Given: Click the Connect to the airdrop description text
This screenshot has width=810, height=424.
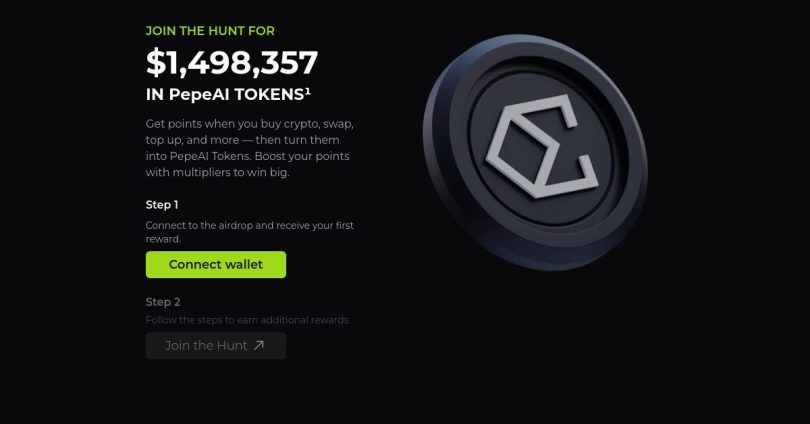Looking at the screenshot, I should pos(250,232).
